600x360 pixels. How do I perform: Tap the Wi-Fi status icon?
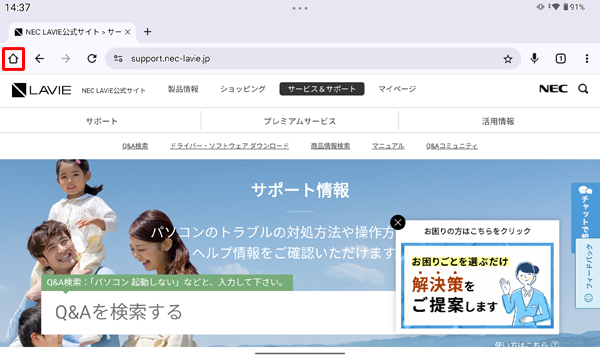pos(555,7)
